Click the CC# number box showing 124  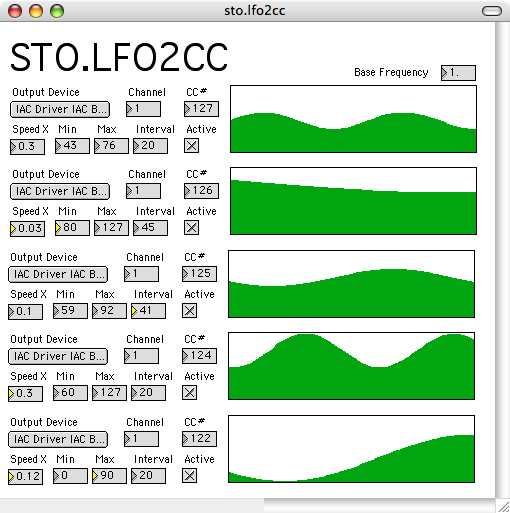coord(199,356)
